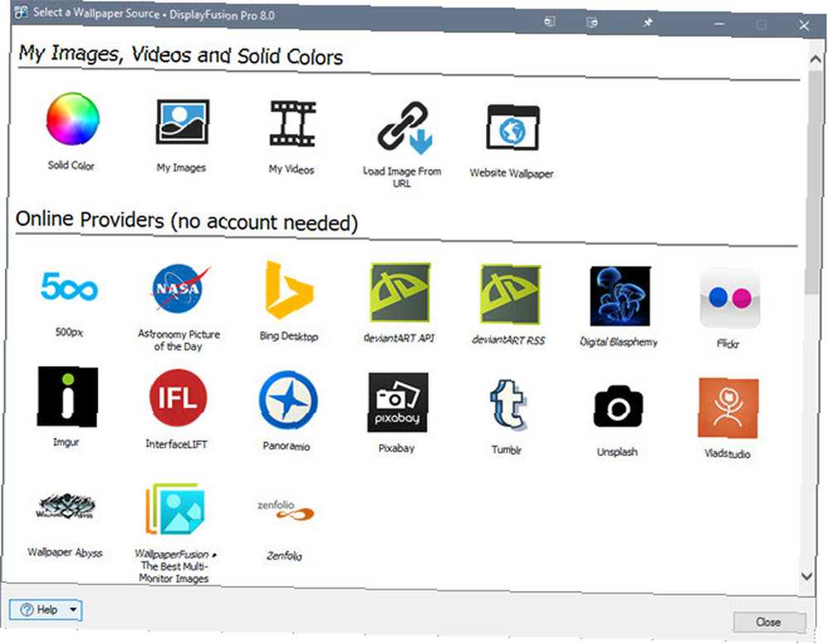Viewport: 828px width, 644px height.
Task: Choose the Flickr provider icon
Action: coord(729,298)
